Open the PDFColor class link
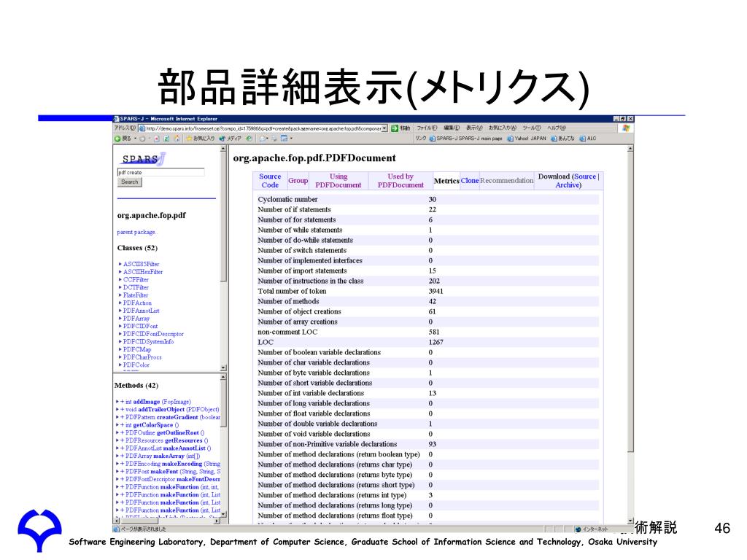The image size is (747, 560). 136,365
